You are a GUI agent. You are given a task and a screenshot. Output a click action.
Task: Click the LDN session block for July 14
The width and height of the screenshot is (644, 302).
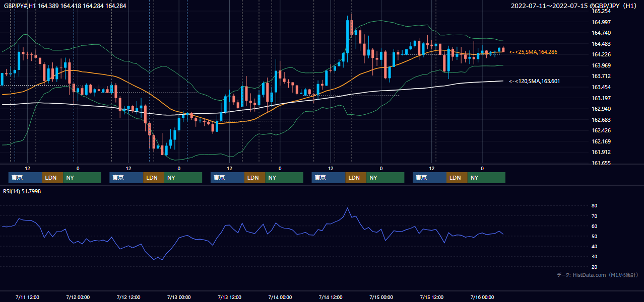point(356,178)
